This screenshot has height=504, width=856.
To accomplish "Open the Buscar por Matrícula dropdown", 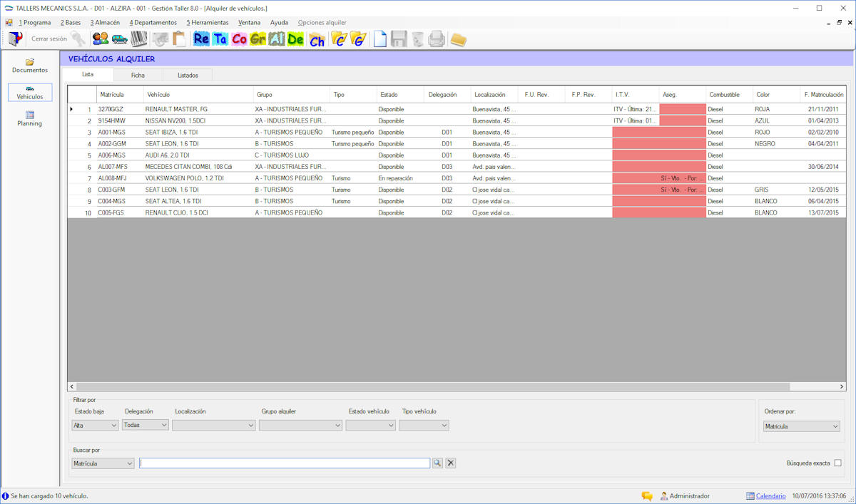I will click(x=103, y=463).
